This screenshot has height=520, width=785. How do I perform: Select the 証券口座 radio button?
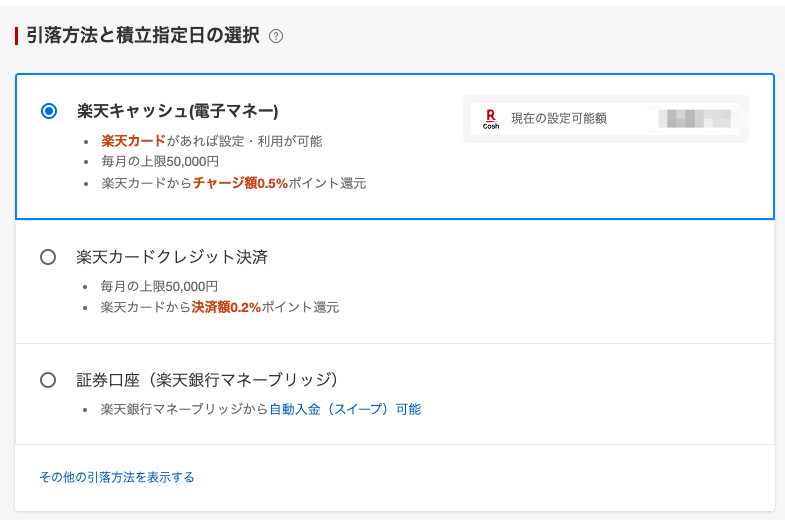click(48, 380)
